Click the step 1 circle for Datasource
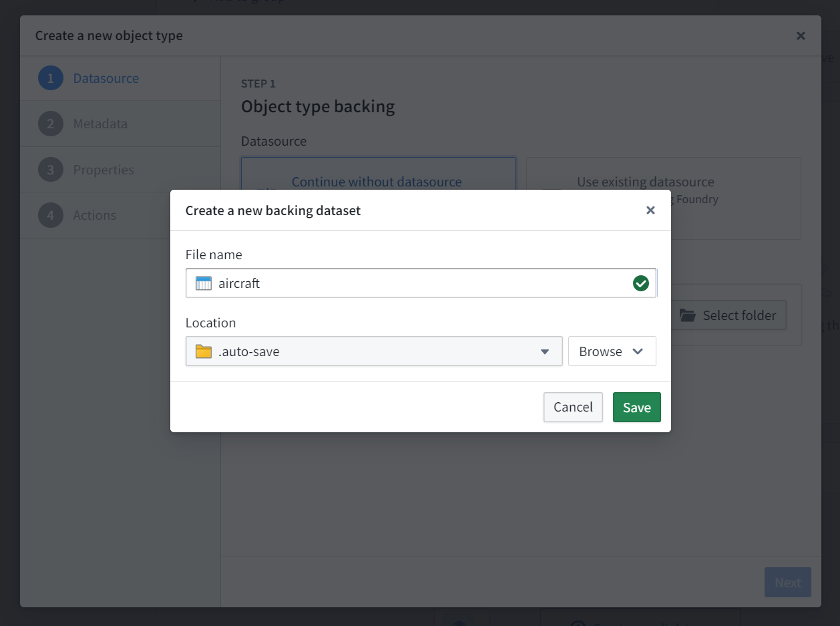The width and height of the screenshot is (840, 626). [x=50, y=78]
